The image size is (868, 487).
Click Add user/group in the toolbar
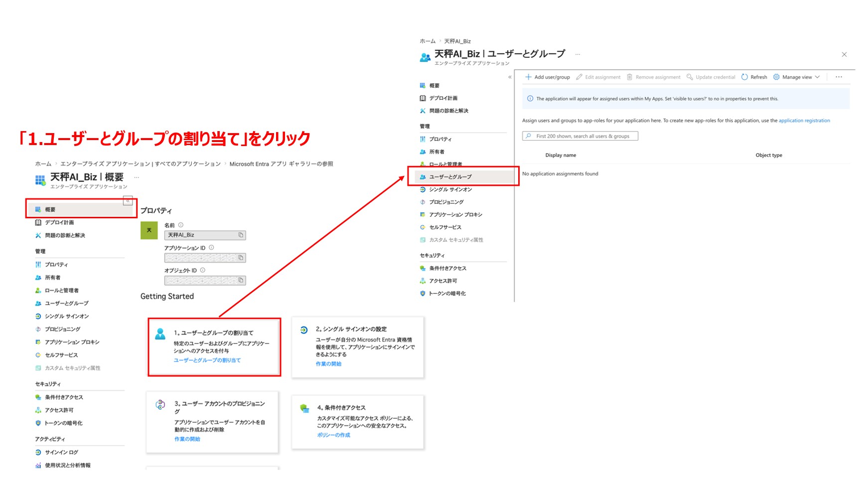(x=548, y=77)
